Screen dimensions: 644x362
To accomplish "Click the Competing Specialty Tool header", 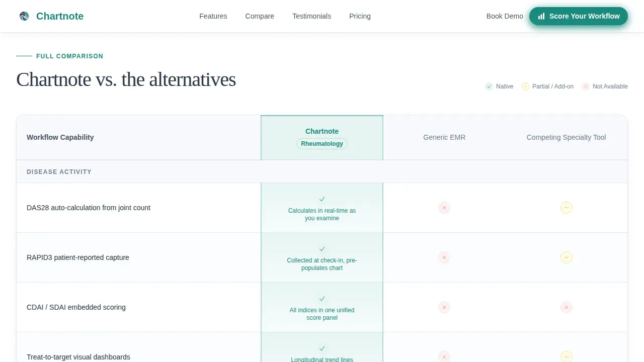I will coord(566,137).
